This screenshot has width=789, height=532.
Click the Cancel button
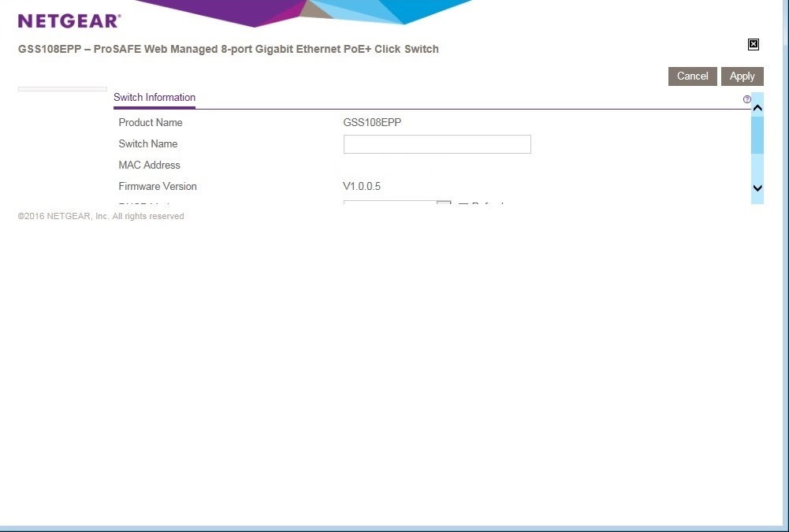tap(692, 76)
